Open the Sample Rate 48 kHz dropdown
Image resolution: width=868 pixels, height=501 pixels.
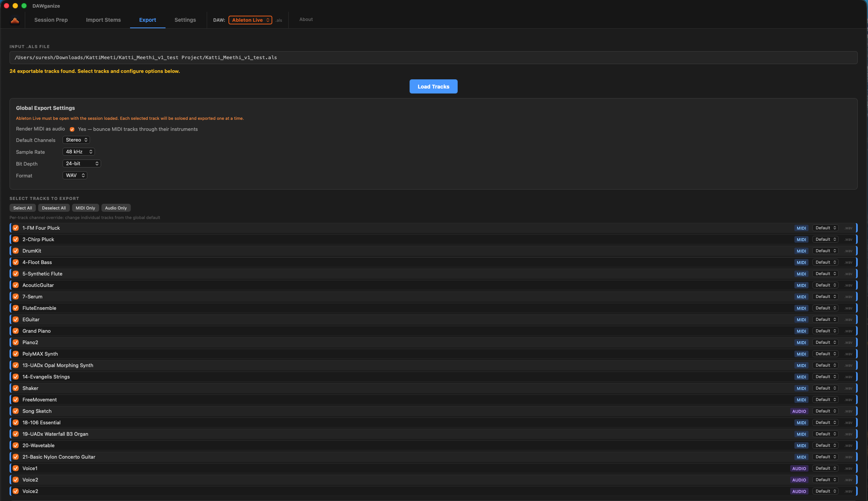pos(79,152)
